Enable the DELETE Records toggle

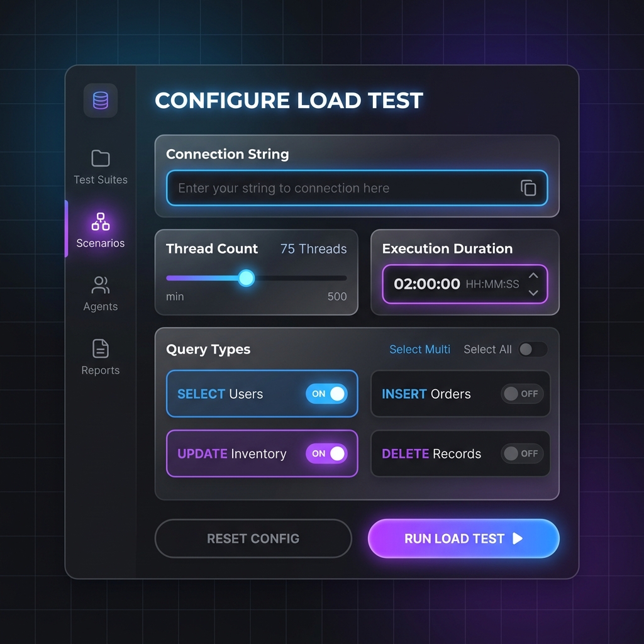pos(522,453)
